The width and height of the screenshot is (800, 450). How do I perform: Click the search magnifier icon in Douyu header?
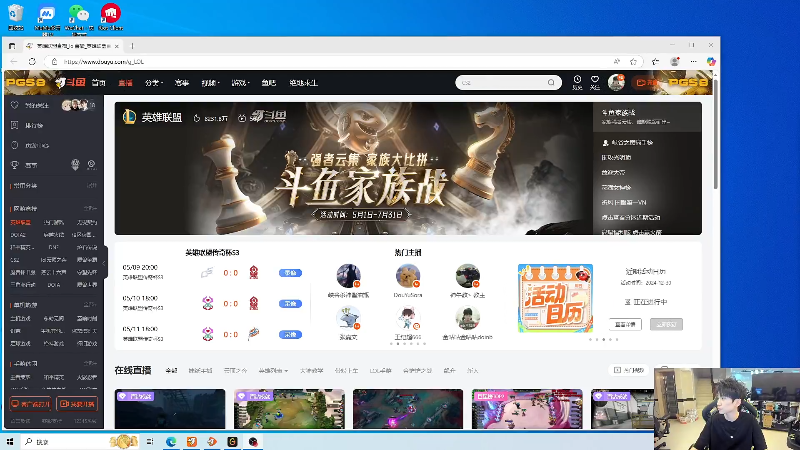click(551, 83)
